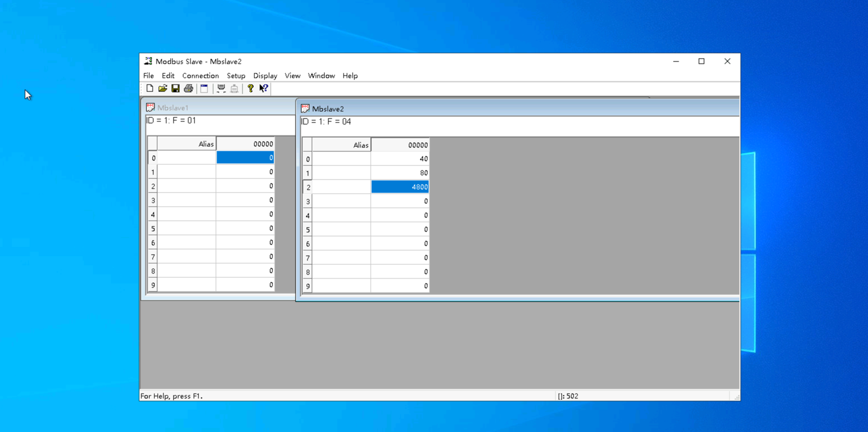Viewport: 868px width, 432px height.
Task: Select row 1 value cell in Mbslave1
Action: coord(245,172)
